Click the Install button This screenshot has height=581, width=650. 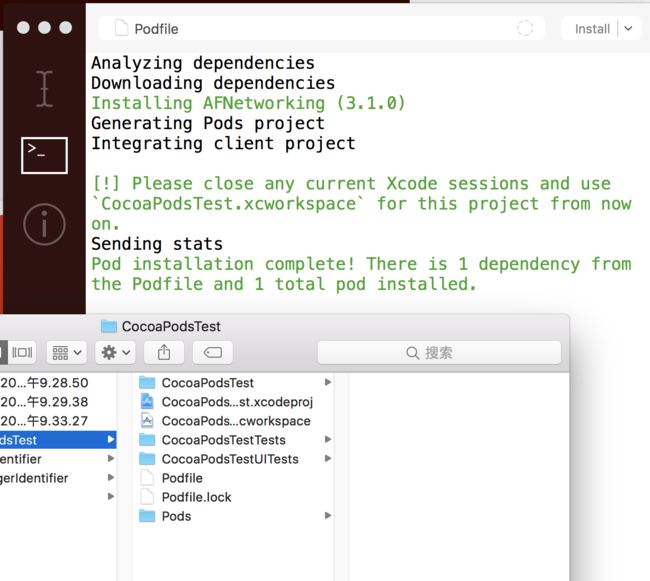pos(592,29)
